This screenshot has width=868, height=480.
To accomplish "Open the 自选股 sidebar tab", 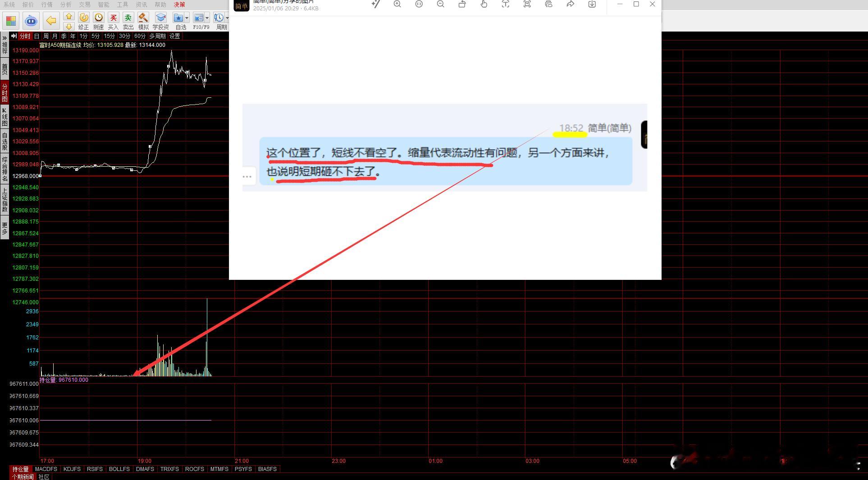I will click(5, 142).
